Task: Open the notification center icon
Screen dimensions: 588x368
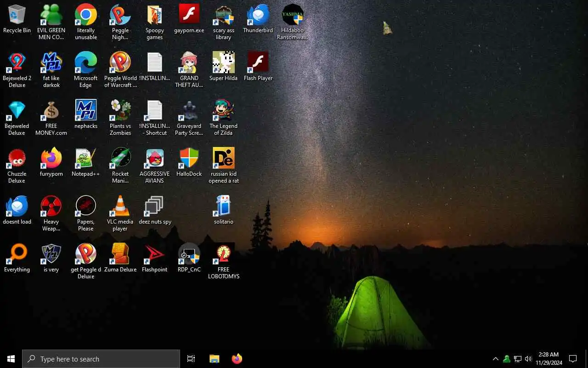Action: [573, 359]
